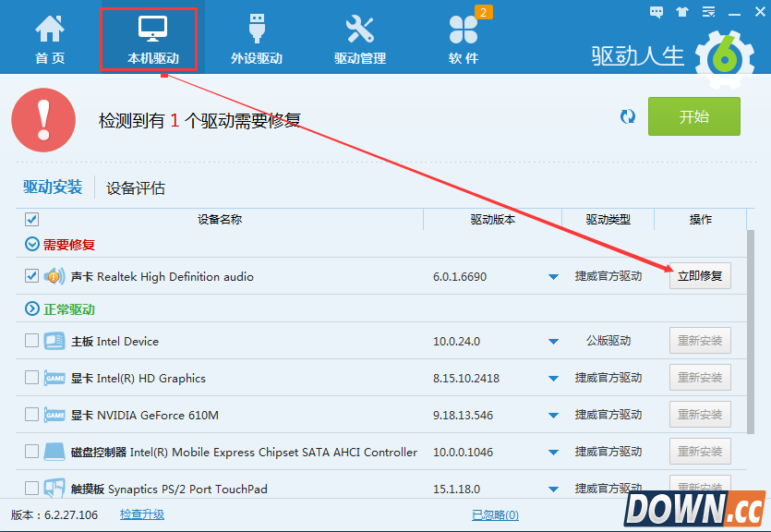Switch to the 设备评估 tab

[135, 187]
